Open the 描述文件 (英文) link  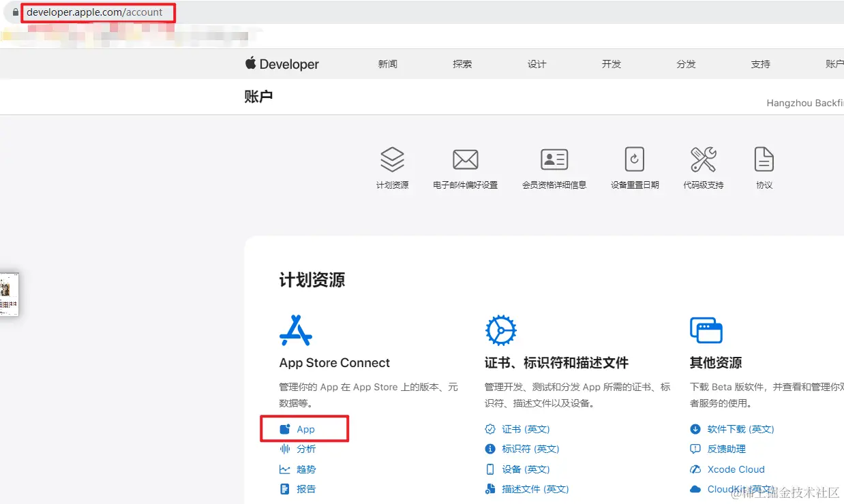535,489
